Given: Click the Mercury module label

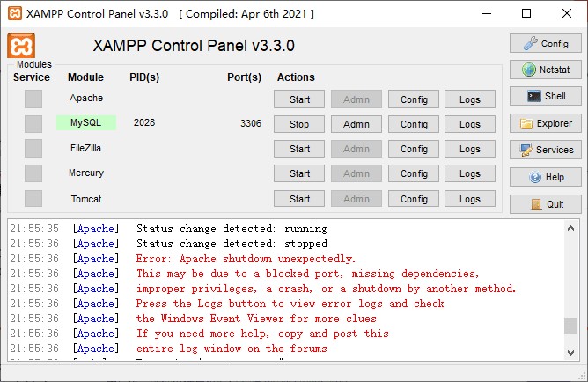Looking at the screenshot, I should (x=86, y=173).
